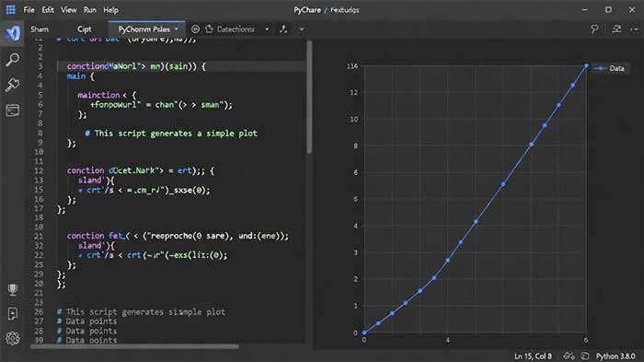Click the 'mainction < {' code line

click(107, 95)
